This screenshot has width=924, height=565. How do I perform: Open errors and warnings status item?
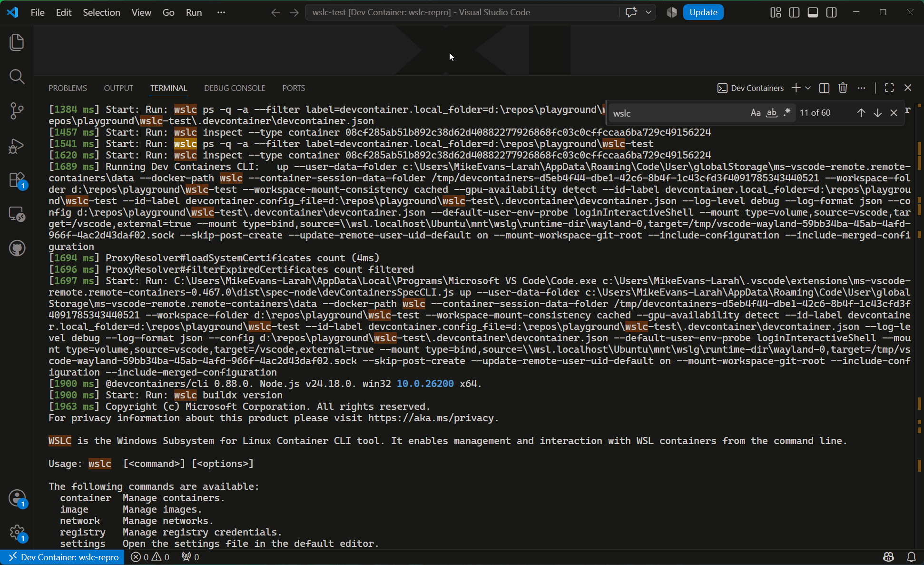(x=150, y=557)
